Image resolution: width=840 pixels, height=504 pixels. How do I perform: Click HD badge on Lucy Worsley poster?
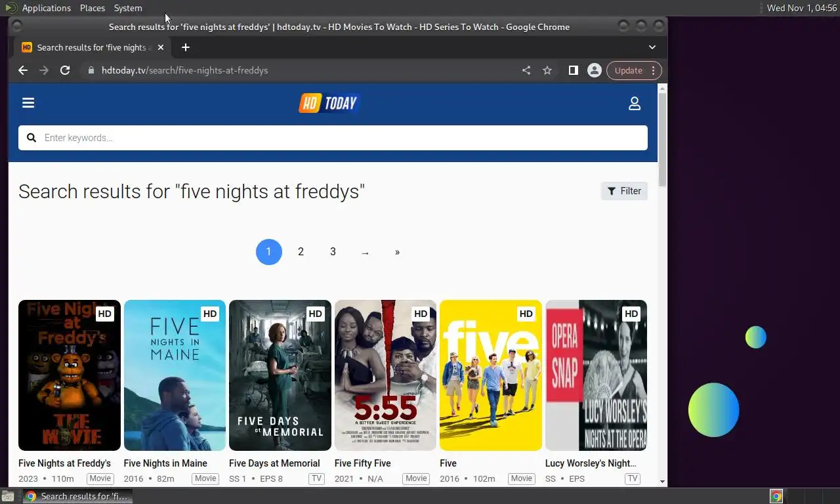[x=631, y=314]
